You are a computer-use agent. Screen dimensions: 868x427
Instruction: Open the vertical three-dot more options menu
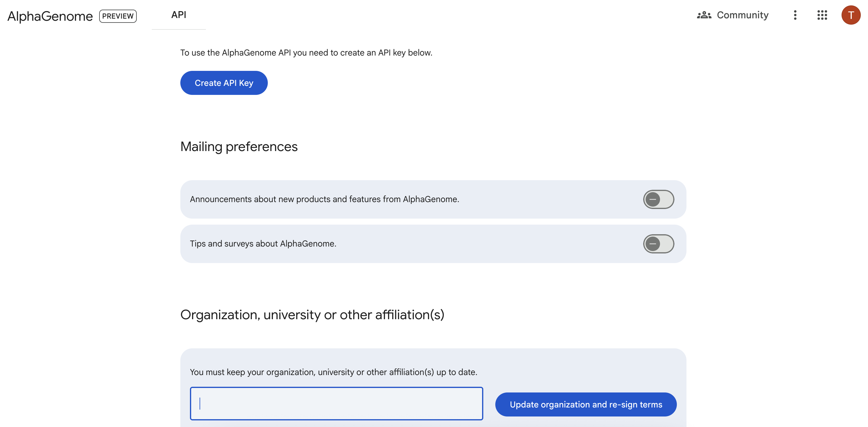[x=795, y=15]
